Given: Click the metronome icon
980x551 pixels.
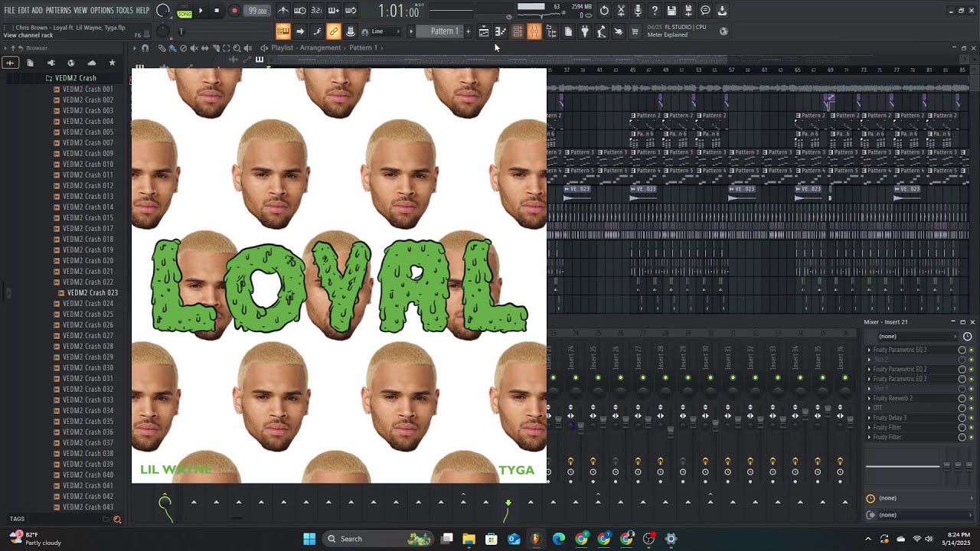Looking at the screenshot, I should coord(283,11).
